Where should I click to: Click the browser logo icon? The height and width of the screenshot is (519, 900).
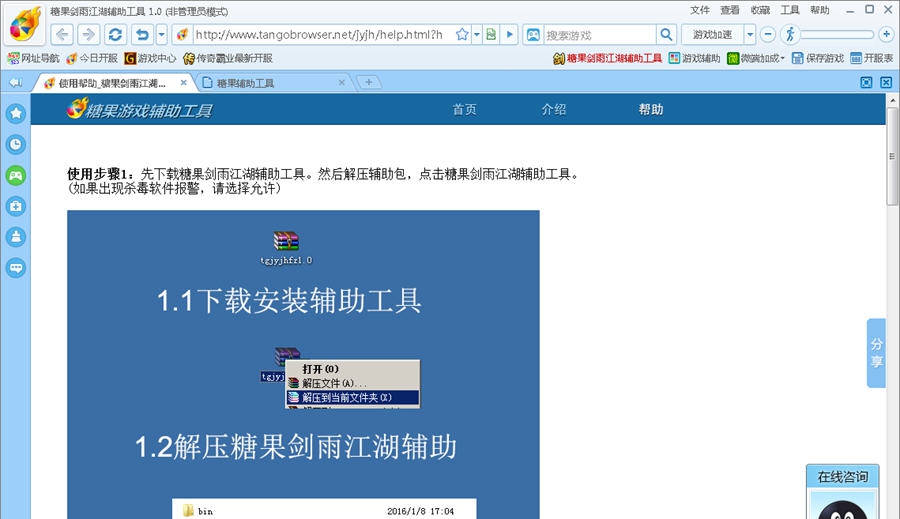(x=25, y=24)
